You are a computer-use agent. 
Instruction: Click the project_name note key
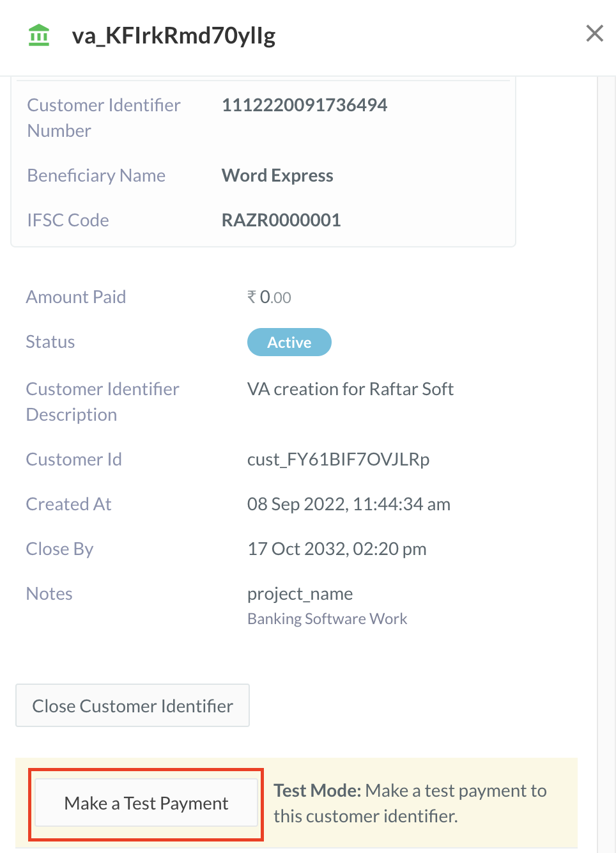click(x=300, y=593)
